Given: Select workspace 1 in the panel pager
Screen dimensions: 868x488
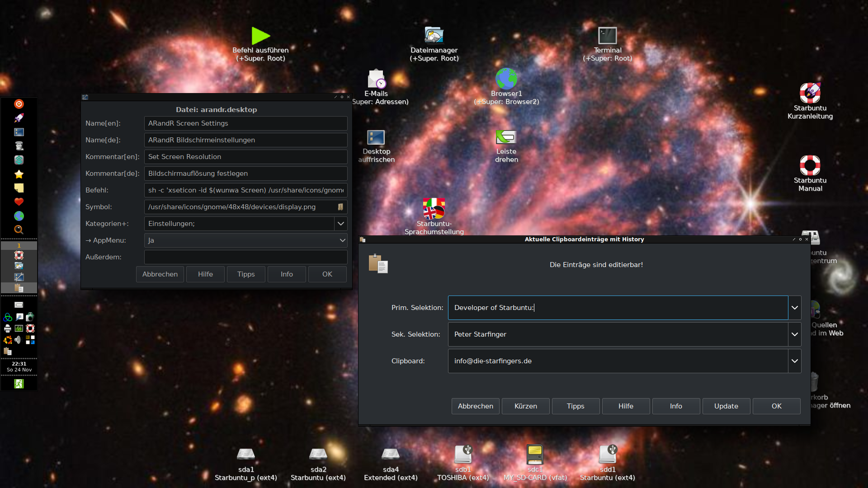Looking at the screenshot, I should point(19,246).
